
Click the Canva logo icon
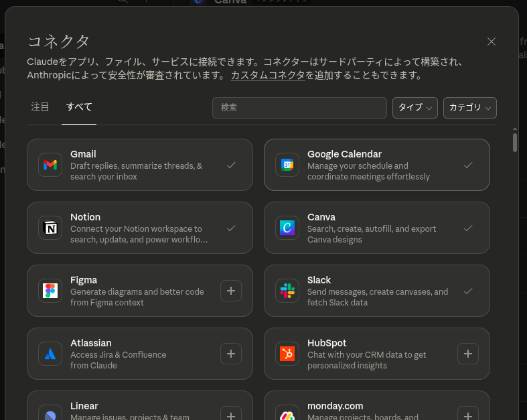(x=287, y=228)
